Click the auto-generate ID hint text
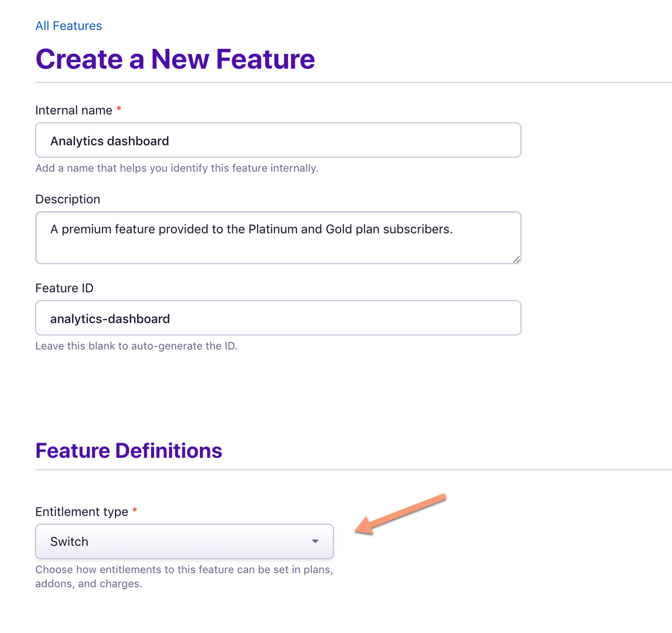672x633 pixels. [x=136, y=346]
